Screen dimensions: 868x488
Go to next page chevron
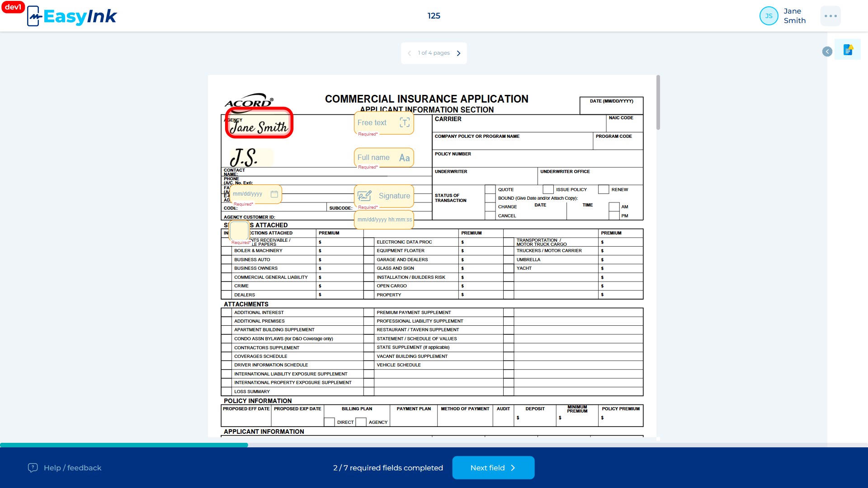(458, 53)
